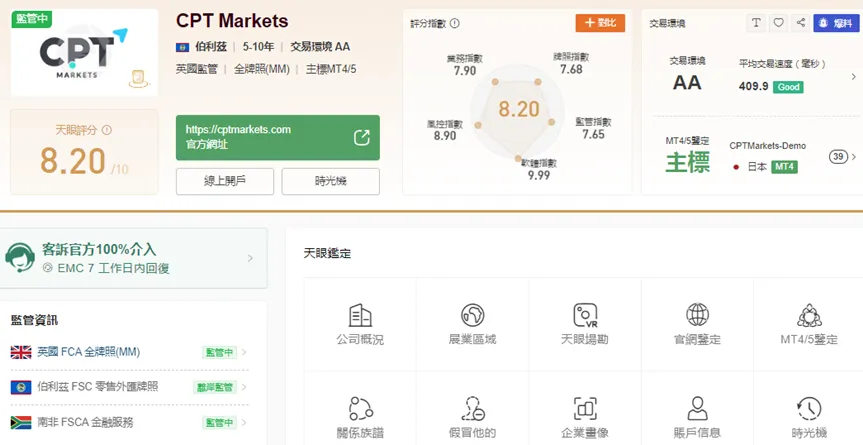Click the 線上開戶 button
Viewport: 863px width, 445px height.
point(225,181)
